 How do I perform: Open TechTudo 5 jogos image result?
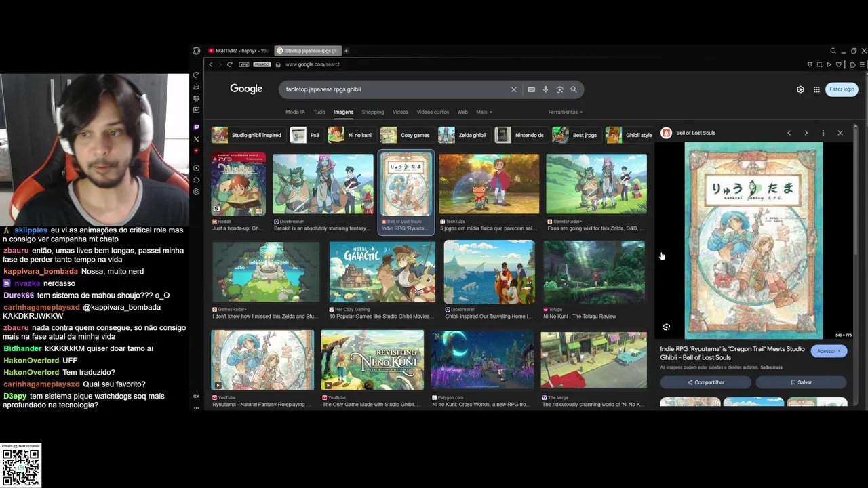pyautogui.click(x=489, y=184)
